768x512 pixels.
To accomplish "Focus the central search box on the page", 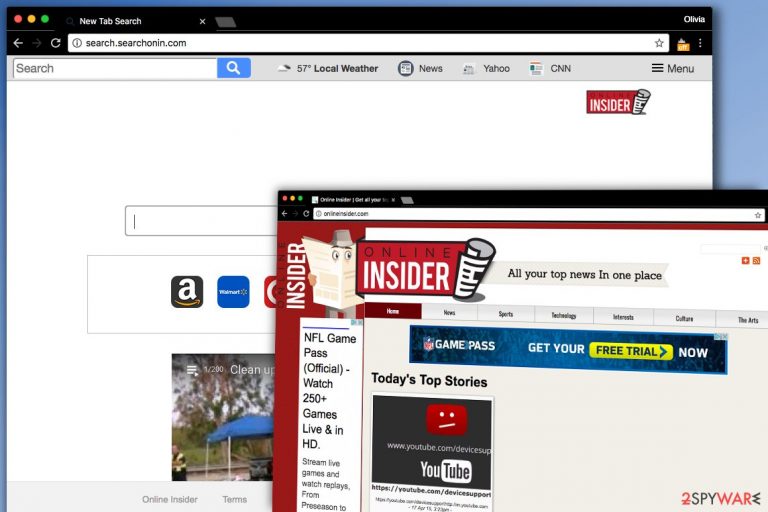I will [x=201, y=221].
